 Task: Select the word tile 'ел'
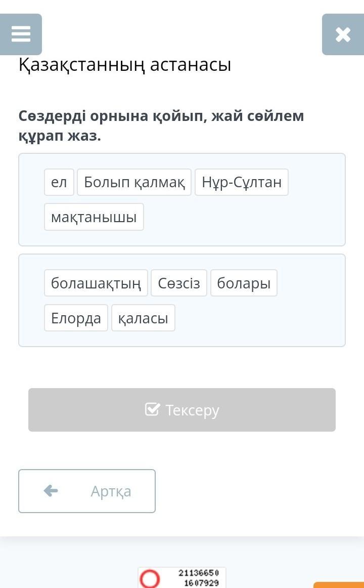pyautogui.click(x=59, y=182)
